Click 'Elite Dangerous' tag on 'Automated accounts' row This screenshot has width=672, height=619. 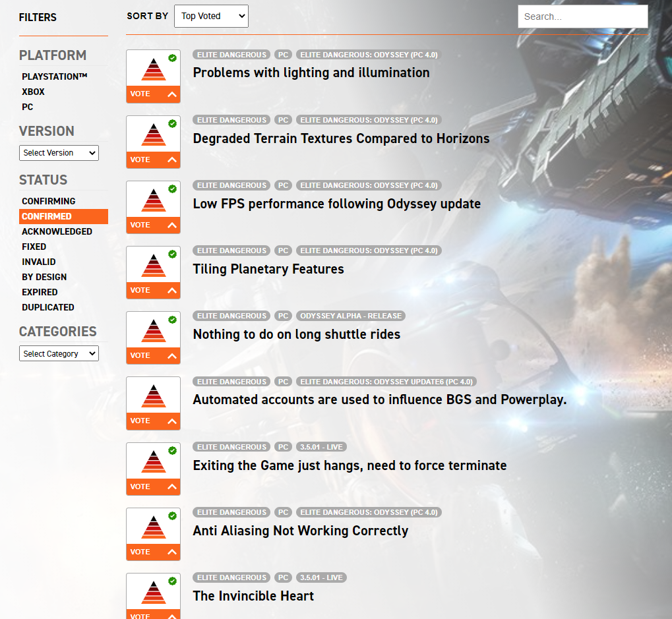[x=231, y=382]
